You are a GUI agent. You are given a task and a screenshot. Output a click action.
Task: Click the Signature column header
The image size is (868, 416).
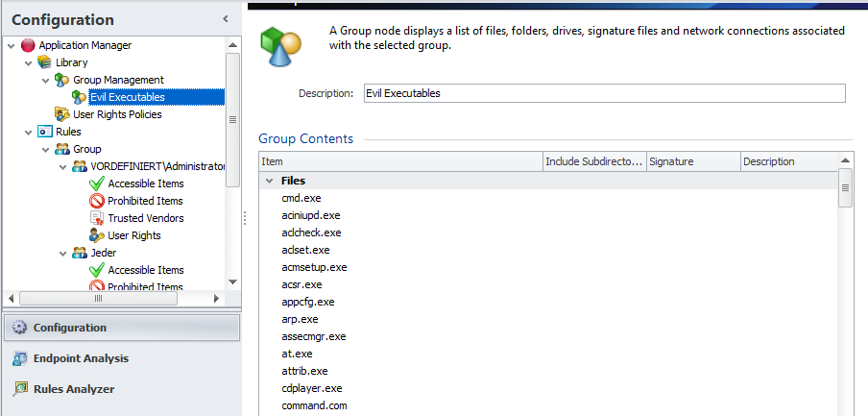(x=691, y=161)
